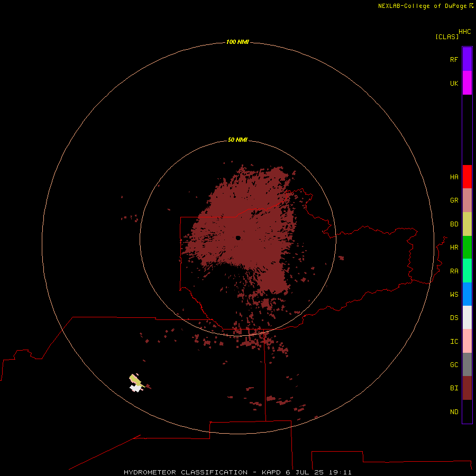The height and width of the screenshot is (476, 476).
Task: Select the IC light pink swatch
Action: click(467, 341)
